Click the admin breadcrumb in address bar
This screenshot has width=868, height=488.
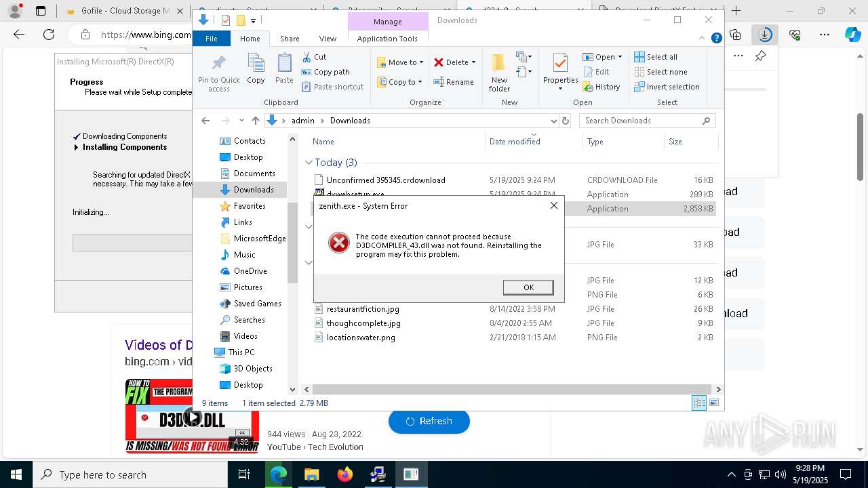tap(302, 121)
